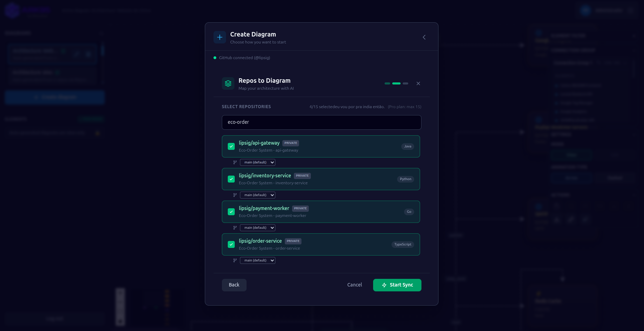Click the branch icon beside api-gateway's branch selector
This screenshot has height=331, width=644.
[x=235, y=162]
